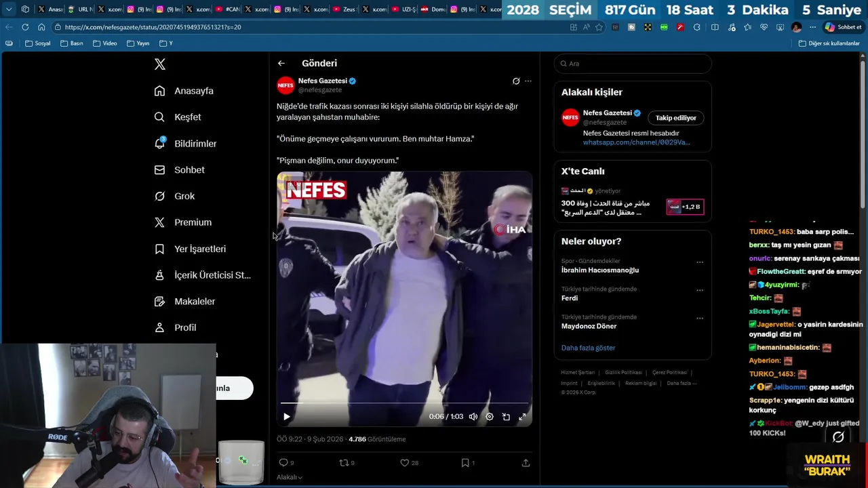Open Yer İşaretleri bookmarks
This screenshot has height=488, width=868.
[190, 249]
